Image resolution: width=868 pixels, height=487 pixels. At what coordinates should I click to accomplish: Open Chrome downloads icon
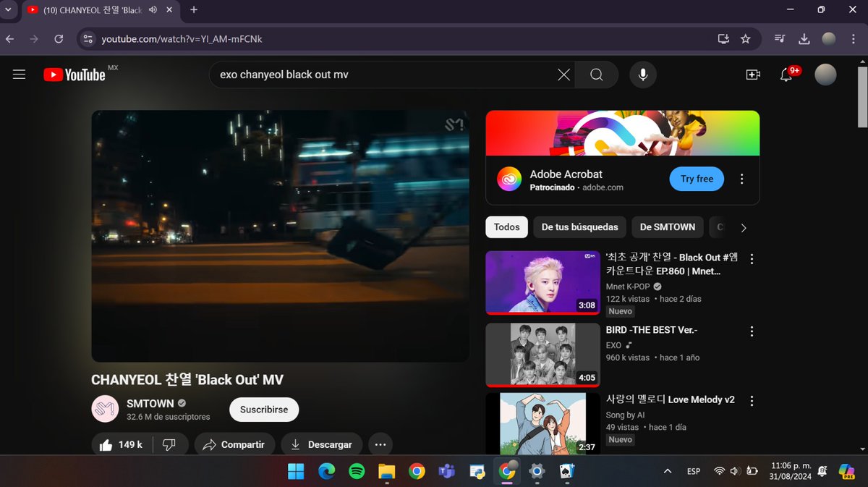[x=804, y=39]
